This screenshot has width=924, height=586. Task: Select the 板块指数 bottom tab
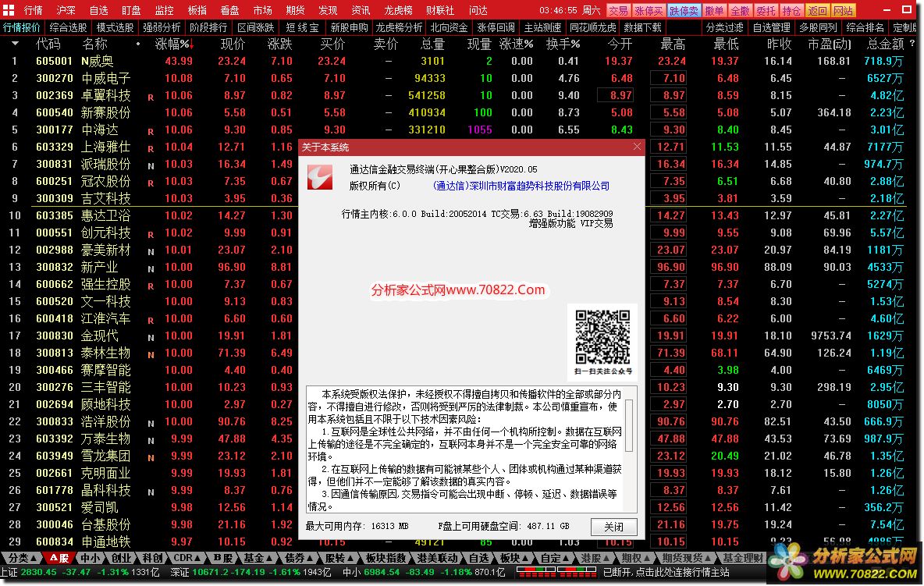(x=386, y=557)
